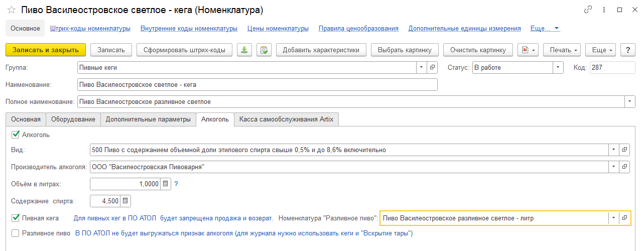Click the clipboard checklist toolbar icon
Viewport: 644px width, 251px height.
264,50
